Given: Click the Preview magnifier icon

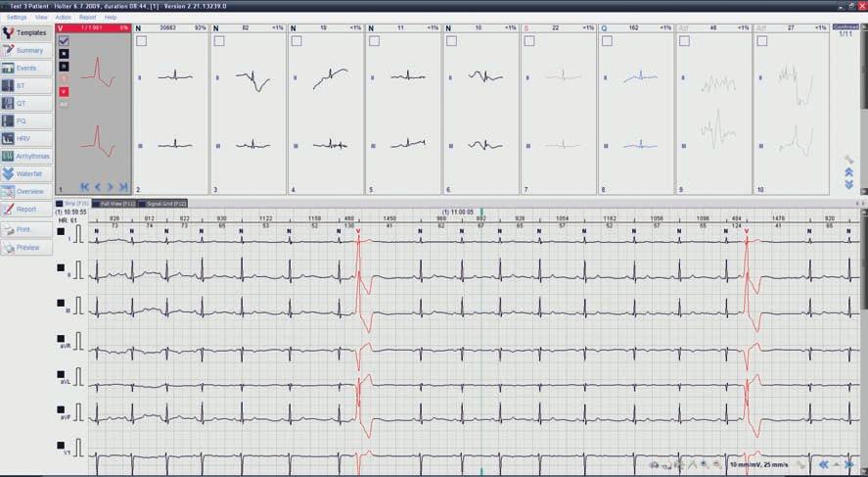Looking at the screenshot, I should coord(8,248).
